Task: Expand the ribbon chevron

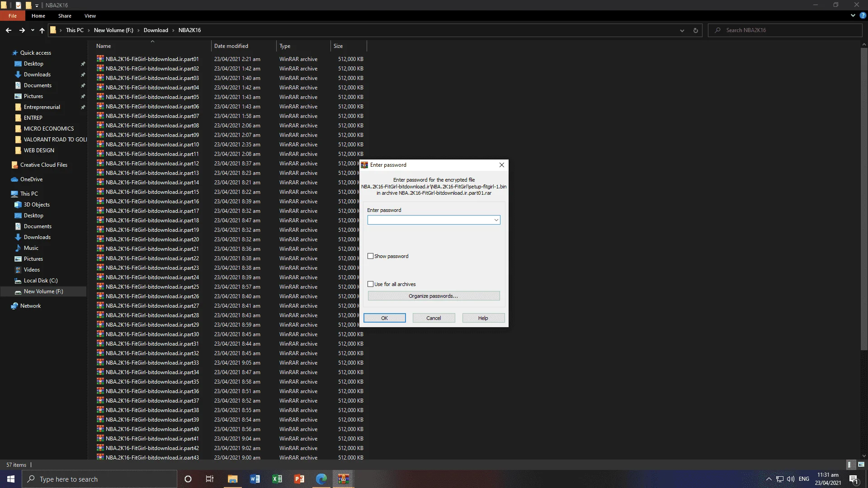Action: [x=853, y=15]
